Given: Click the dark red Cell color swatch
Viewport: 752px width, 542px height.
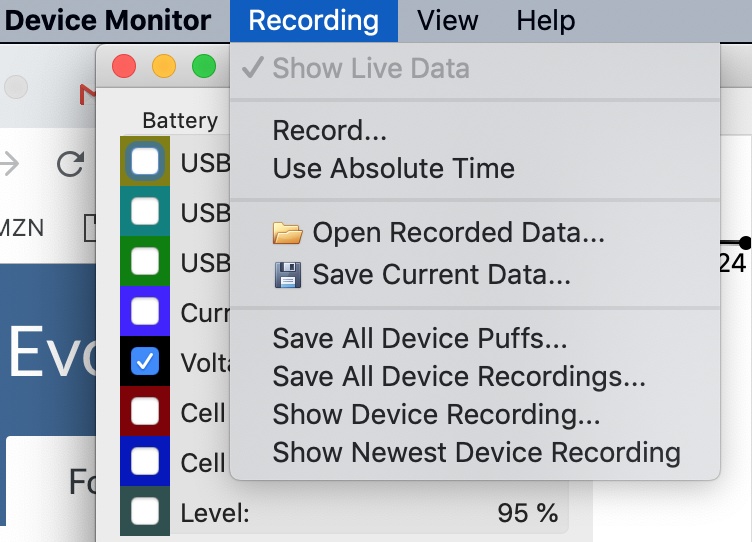Looking at the screenshot, I should (x=128, y=412).
